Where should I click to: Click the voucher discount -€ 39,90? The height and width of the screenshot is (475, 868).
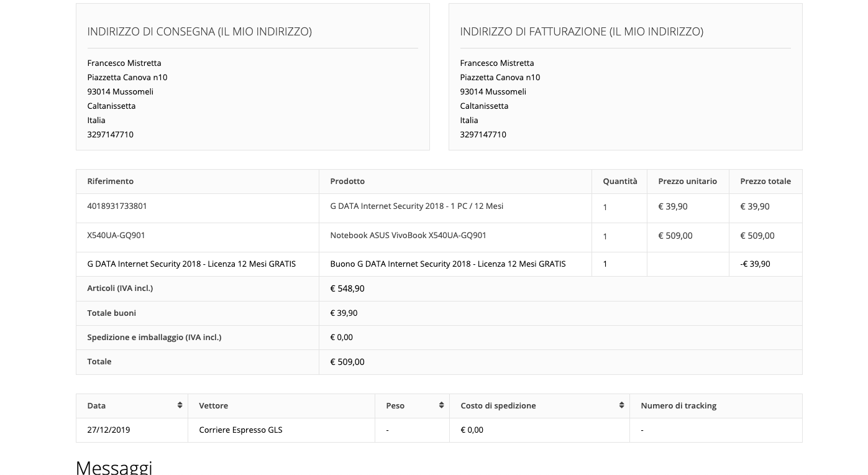pos(755,264)
